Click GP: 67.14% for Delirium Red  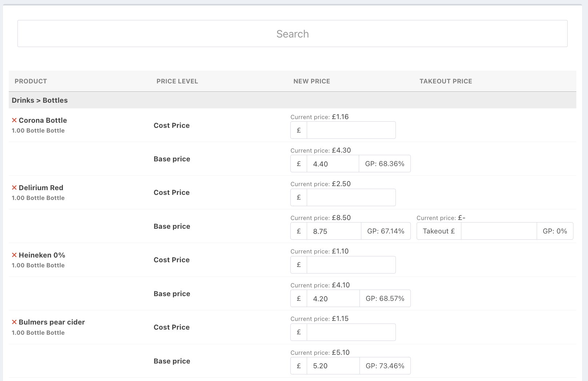[x=386, y=231]
